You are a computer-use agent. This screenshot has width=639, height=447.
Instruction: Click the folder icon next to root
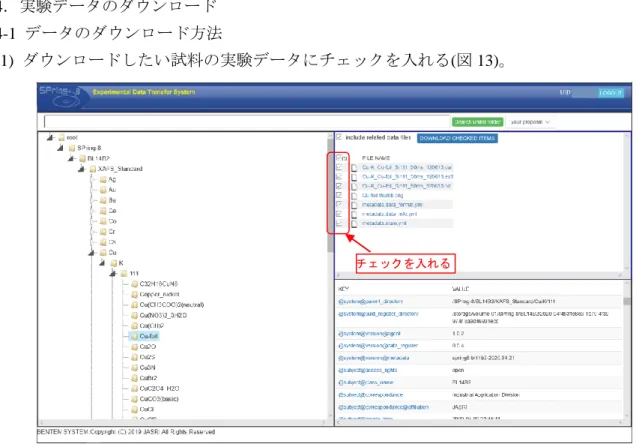(x=62, y=138)
